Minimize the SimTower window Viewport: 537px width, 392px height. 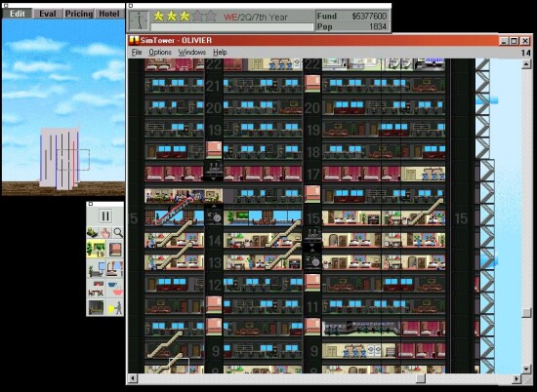coord(504,41)
